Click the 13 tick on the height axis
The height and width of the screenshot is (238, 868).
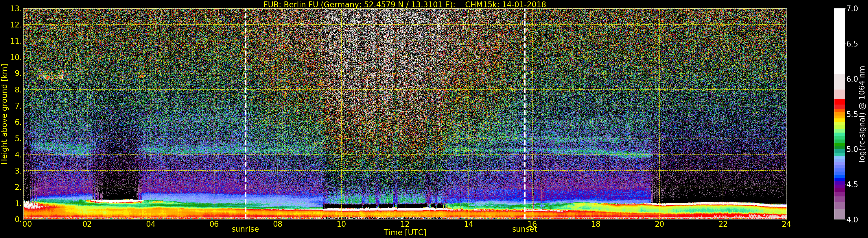click(x=16, y=9)
